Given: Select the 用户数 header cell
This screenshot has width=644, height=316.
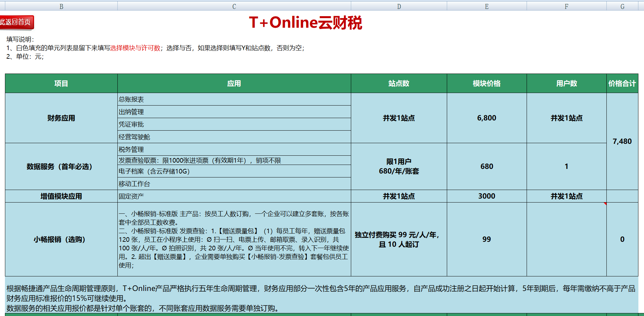Looking at the screenshot, I should (x=567, y=83).
